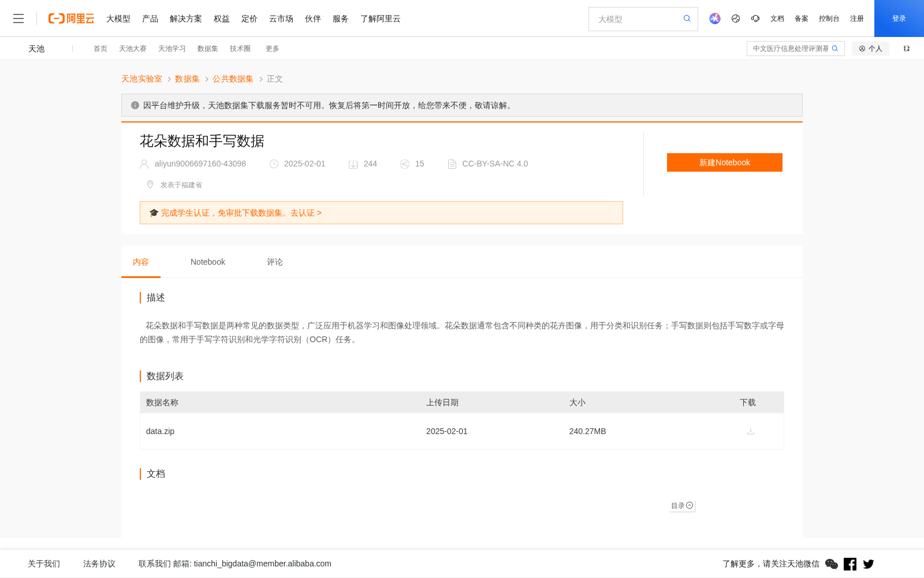Viewport: 924px width, 578px height.
Task: Open 了解阿里云 top menu
Action: click(x=381, y=18)
